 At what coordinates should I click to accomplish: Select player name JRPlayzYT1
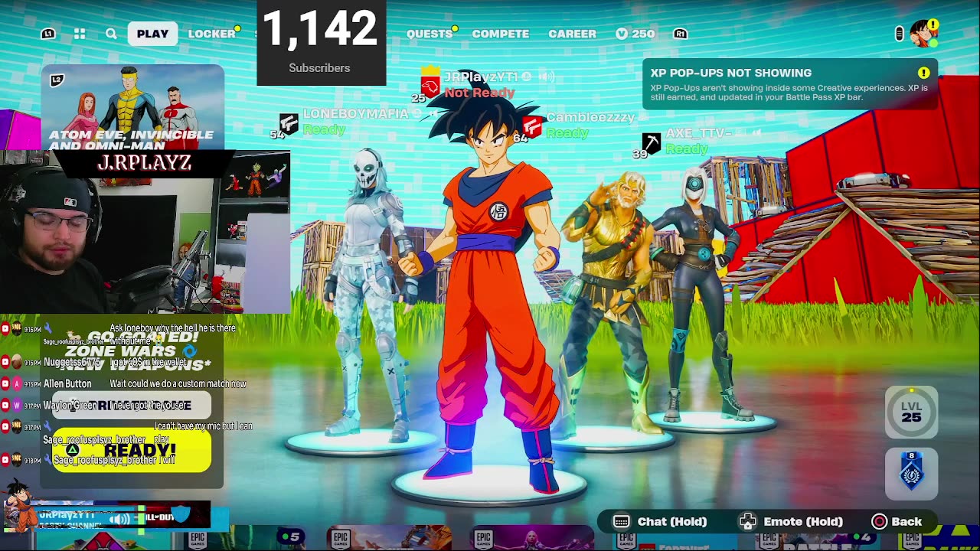pos(482,77)
